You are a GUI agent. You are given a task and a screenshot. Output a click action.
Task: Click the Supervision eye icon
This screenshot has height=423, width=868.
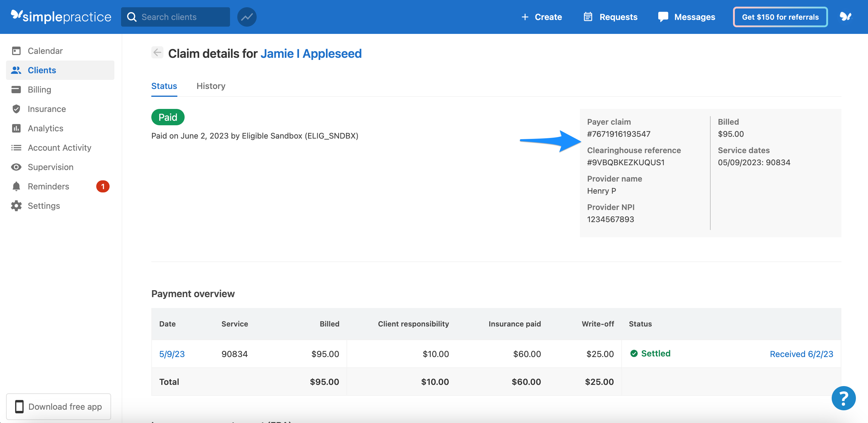click(16, 167)
